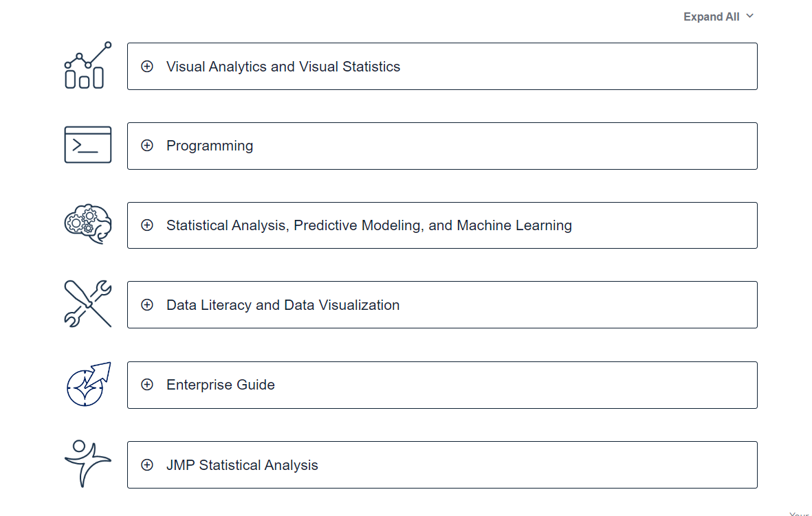The height and width of the screenshot is (516, 812).
Task: Expand Programming section via plus icon
Action: coord(147,146)
